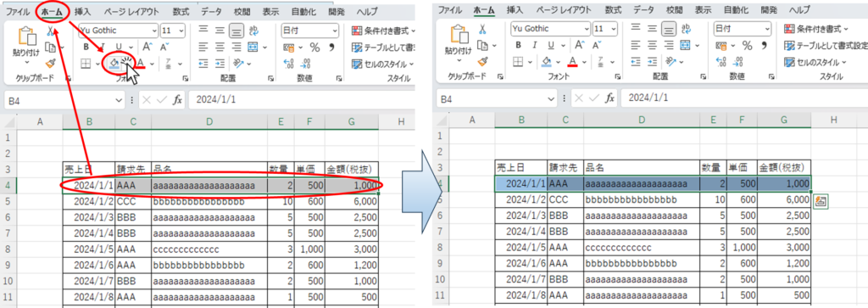This screenshot has height=308, width=868.
Task: Click formula bar showing 2024/1/1 in right screenshot
Action: click(x=744, y=98)
